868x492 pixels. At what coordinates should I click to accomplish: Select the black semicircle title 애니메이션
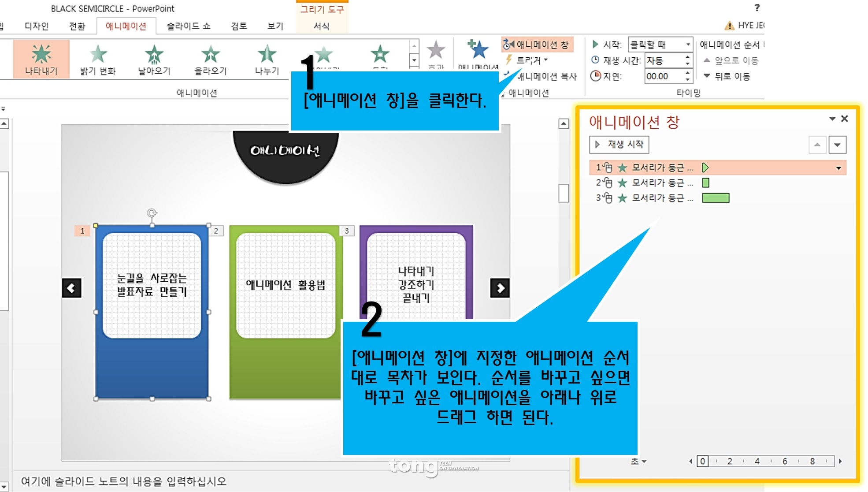click(286, 157)
